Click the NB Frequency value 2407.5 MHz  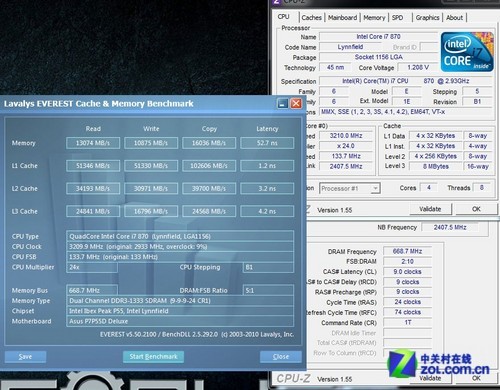[450, 227]
